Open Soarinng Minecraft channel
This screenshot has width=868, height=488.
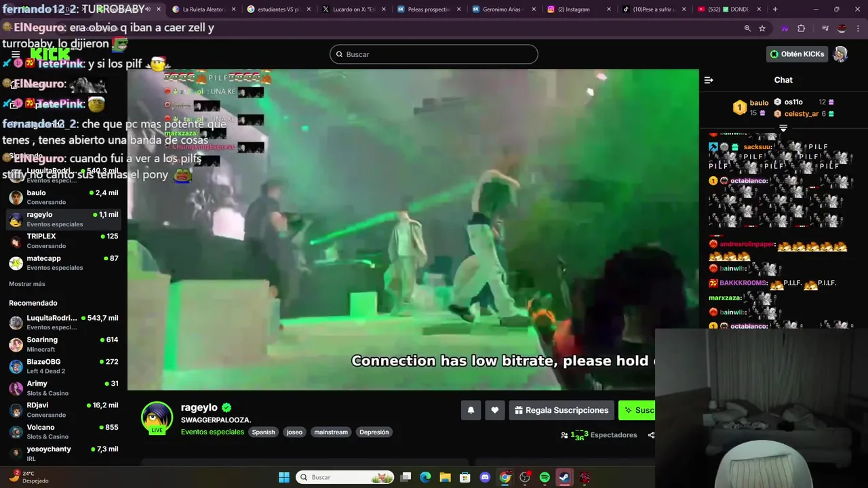64,344
